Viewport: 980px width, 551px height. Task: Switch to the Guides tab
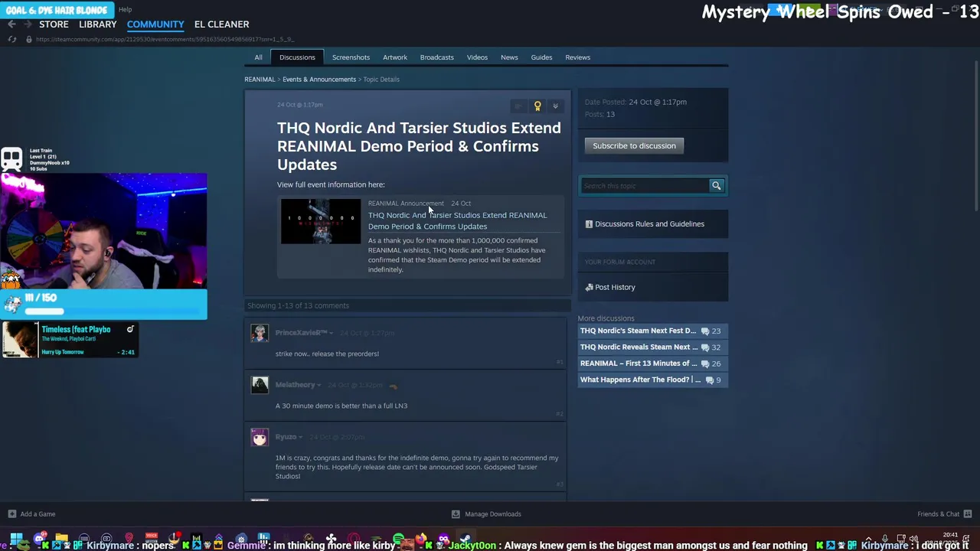tap(541, 57)
